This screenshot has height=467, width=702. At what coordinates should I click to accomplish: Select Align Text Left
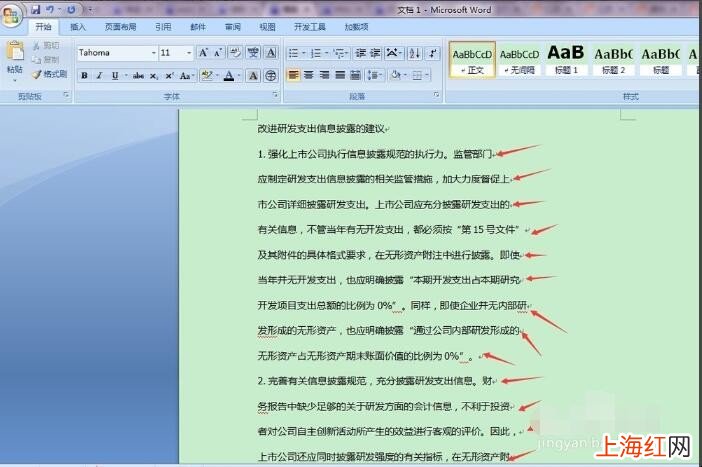point(293,75)
